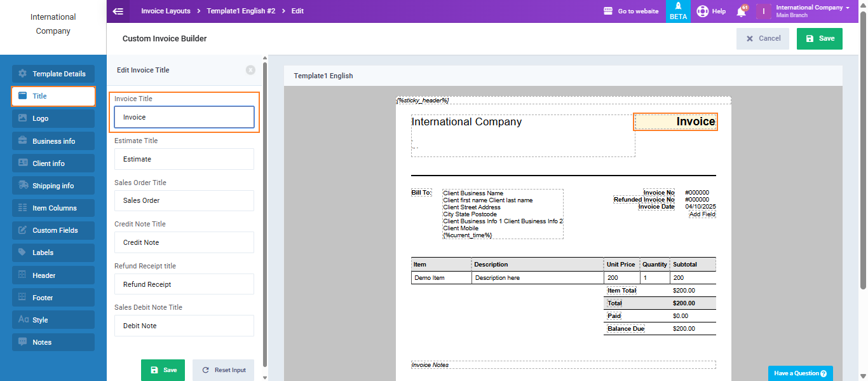
Task: Open the Shipping info section
Action: [53, 186]
